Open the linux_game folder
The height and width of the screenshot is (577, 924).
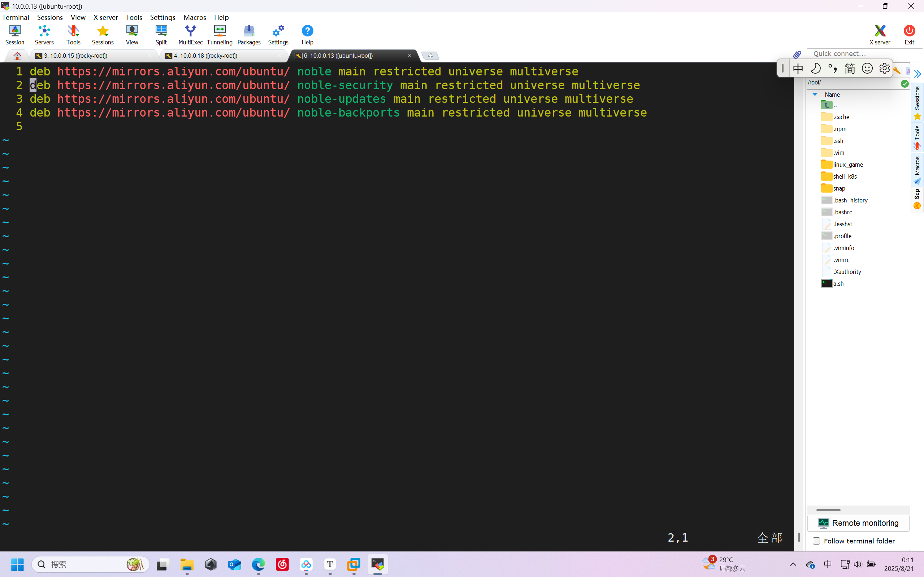pos(848,165)
